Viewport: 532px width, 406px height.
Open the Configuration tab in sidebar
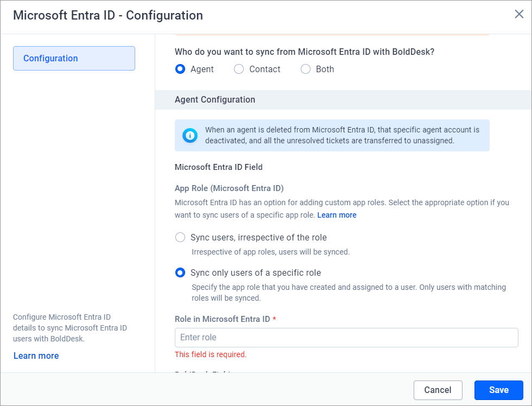click(x=74, y=58)
